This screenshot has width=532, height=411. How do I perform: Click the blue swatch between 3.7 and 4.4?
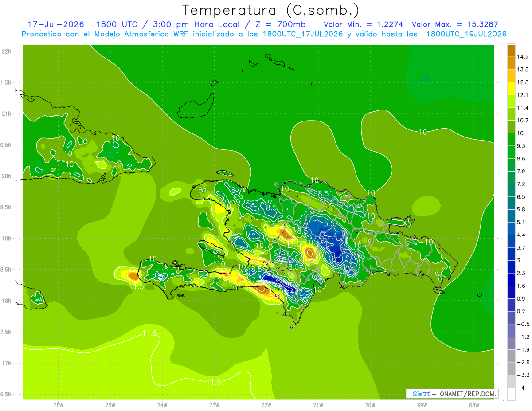(x=511, y=241)
